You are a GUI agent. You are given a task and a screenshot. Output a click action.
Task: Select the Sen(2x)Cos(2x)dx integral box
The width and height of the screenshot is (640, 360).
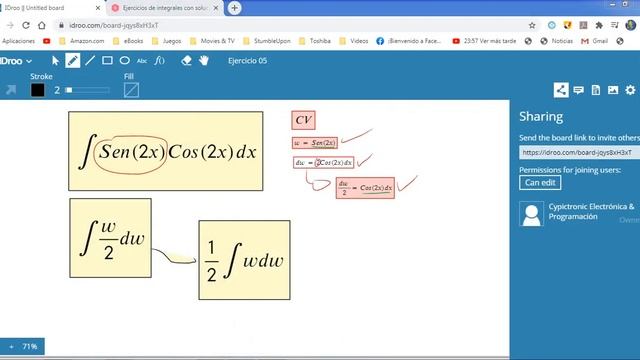166,151
